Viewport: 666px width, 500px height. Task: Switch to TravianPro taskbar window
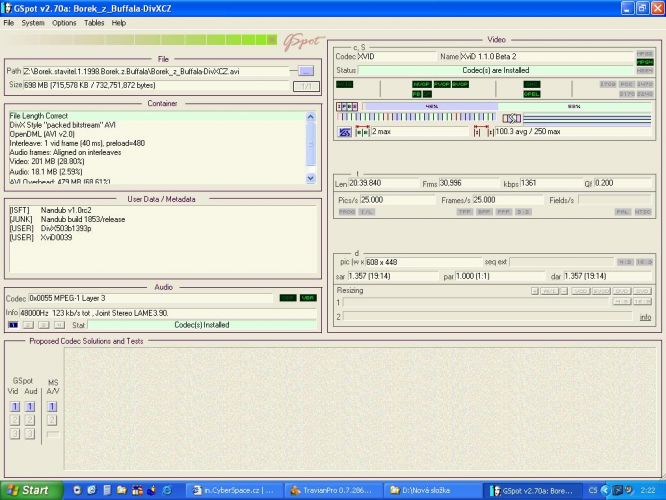pyautogui.click(x=334, y=491)
